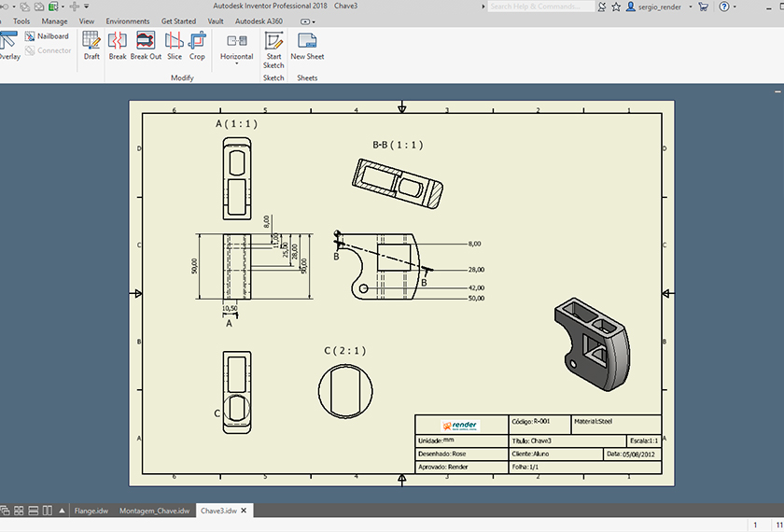The image size is (784, 532).
Task: Open the Autodesk store cart icon
Action: tap(702, 7)
